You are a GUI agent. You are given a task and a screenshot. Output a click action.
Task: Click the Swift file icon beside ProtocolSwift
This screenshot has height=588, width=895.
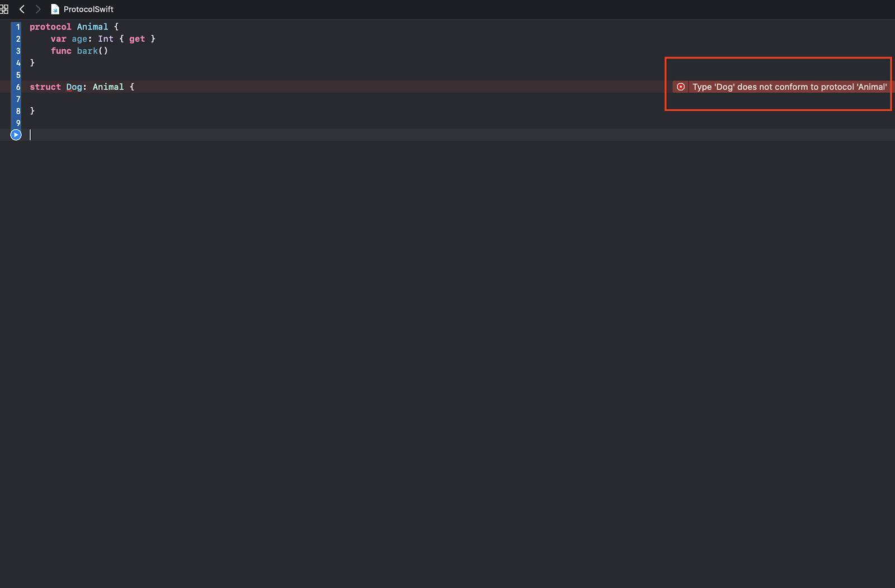pyautogui.click(x=55, y=9)
